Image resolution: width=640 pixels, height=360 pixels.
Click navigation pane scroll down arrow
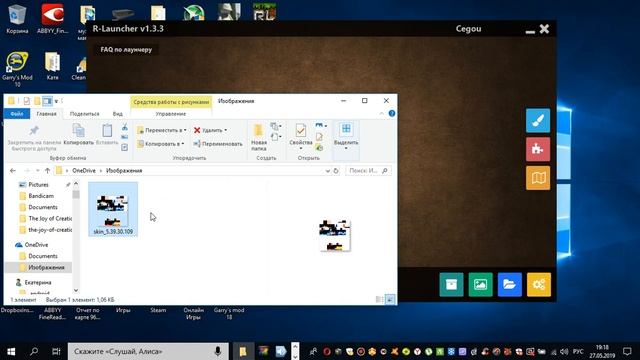click(76, 290)
